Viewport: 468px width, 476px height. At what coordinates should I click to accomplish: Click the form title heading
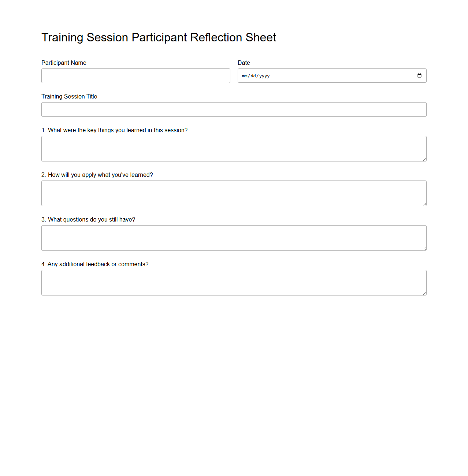click(x=159, y=37)
